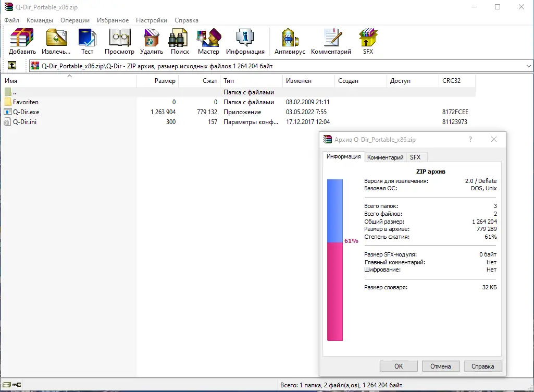Click the CRC32 value 8172FCEE
The height and width of the screenshot is (392, 534).
[x=455, y=112]
